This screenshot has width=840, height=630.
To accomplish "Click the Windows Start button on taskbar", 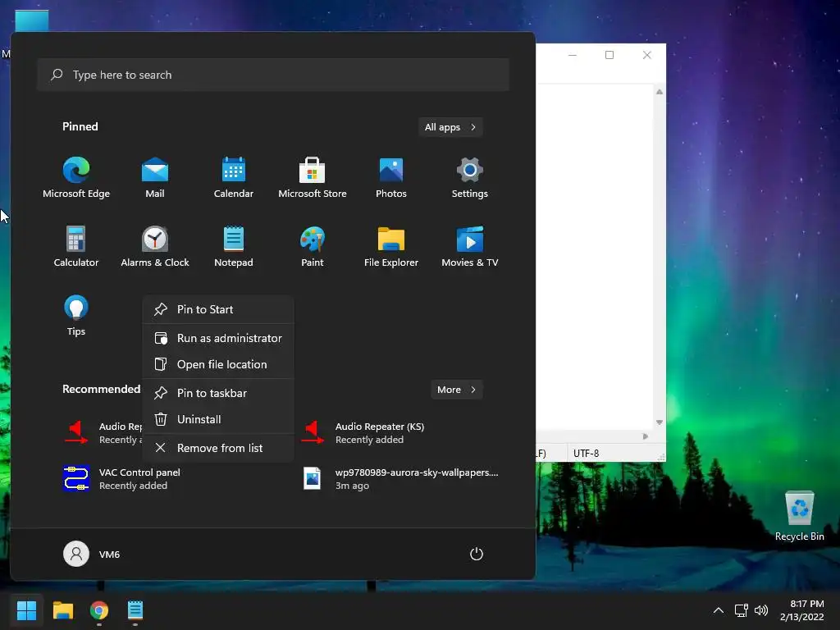I will (26, 610).
